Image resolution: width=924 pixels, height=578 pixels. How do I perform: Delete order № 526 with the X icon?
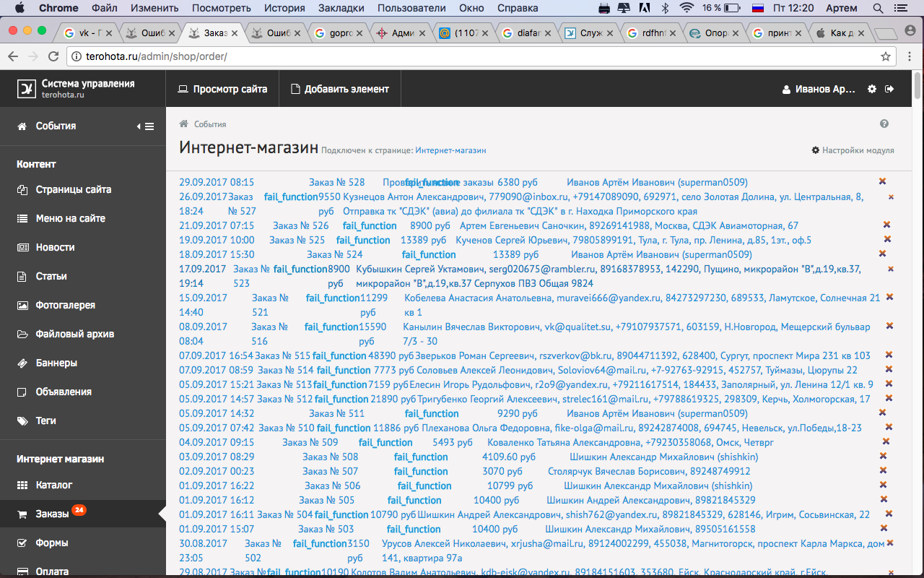pos(887,225)
